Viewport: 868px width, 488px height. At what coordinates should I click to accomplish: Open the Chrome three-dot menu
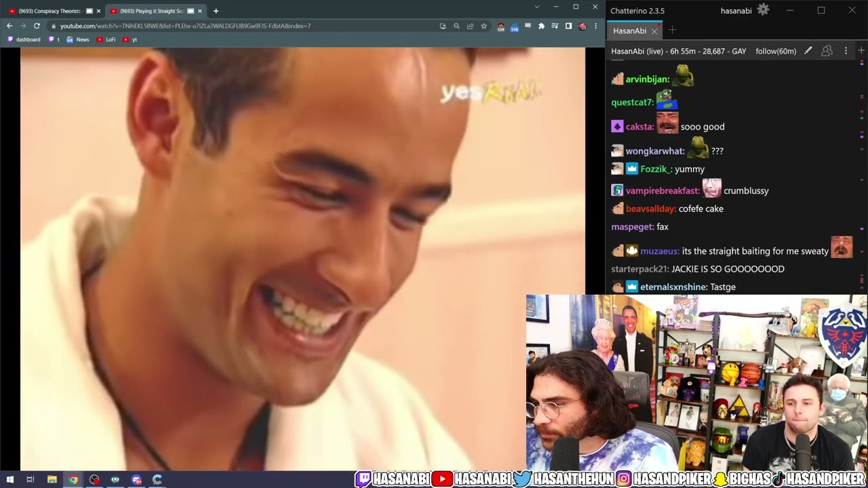point(596,26)
